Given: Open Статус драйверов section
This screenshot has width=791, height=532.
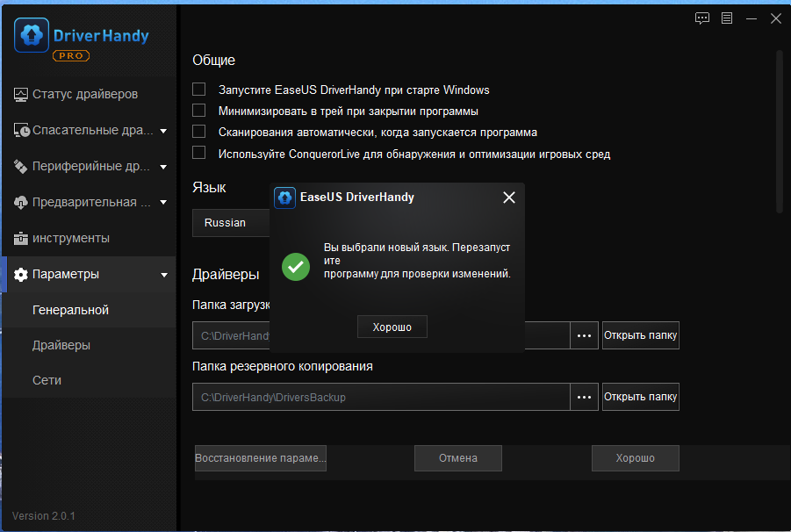Looking at the screenshot, I should [x=89, y=94].
